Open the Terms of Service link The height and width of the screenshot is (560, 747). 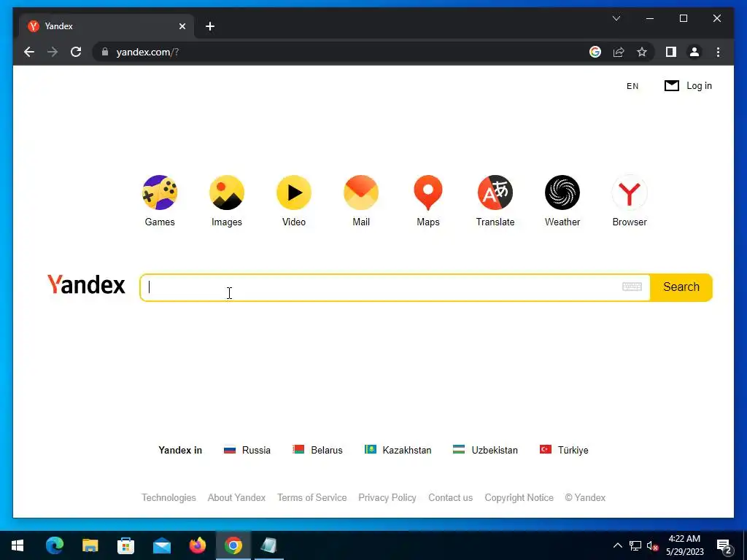tap(312, 497)
